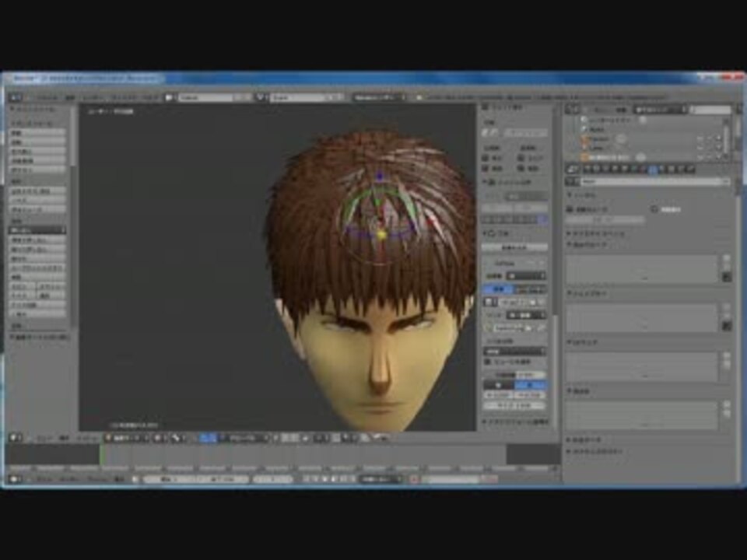Click the top small button beside the first list box

726,259
